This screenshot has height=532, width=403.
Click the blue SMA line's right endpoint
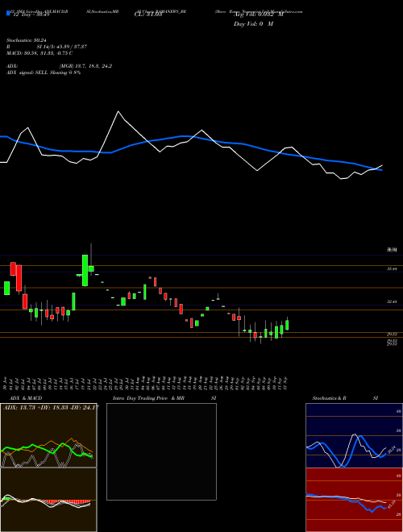click(x=381, y=170)
